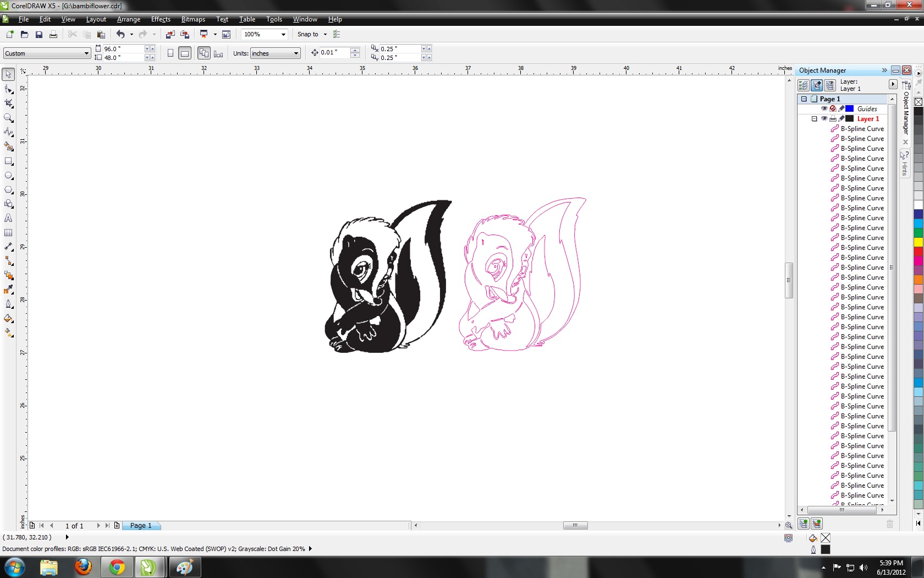Click the no-color X swatch in palette
This screenshot has width=924, height=578.
919,102
